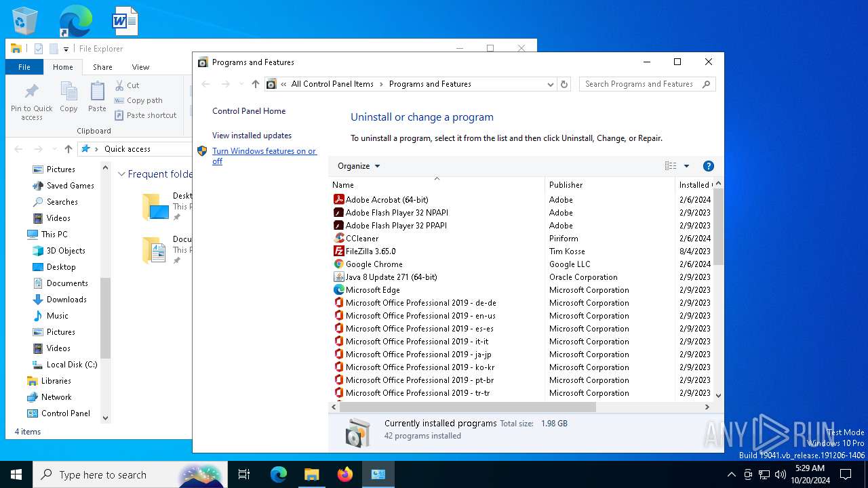The image size is (868, 488).
Task: Switch to Share tab in File Explorer
Action: tap(102, 67)
